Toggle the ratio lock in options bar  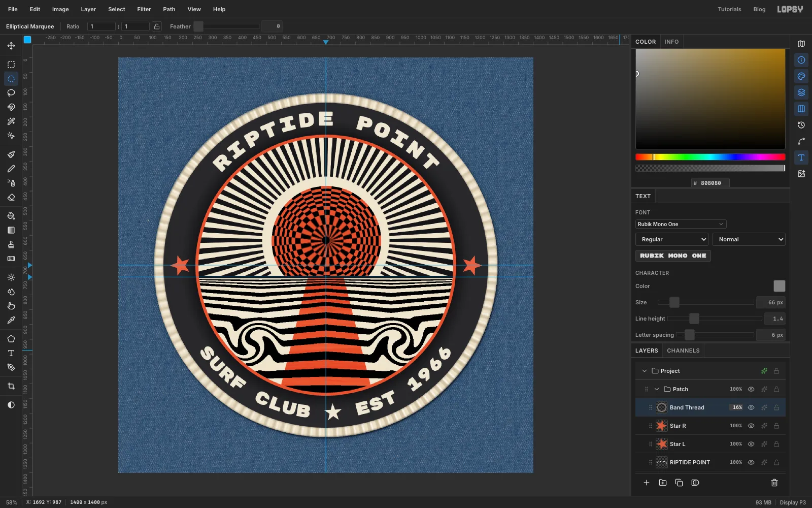tap(157, 26)
